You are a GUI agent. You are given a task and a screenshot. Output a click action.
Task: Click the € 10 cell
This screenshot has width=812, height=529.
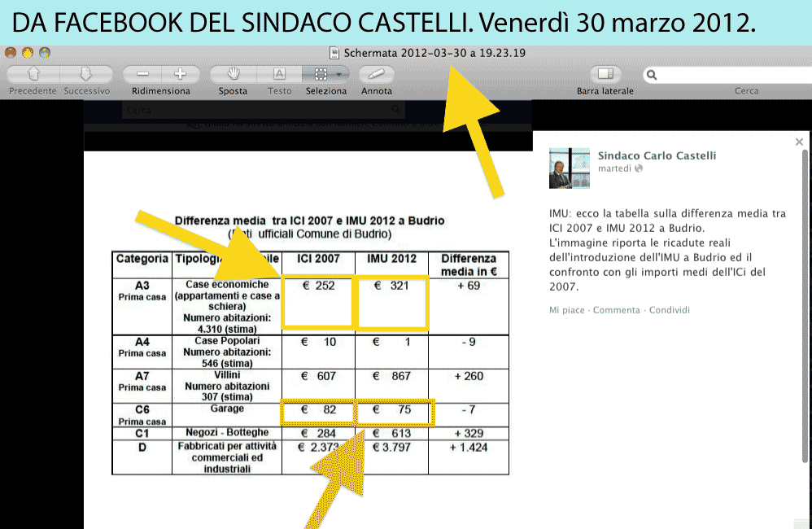tap(318, 352)
